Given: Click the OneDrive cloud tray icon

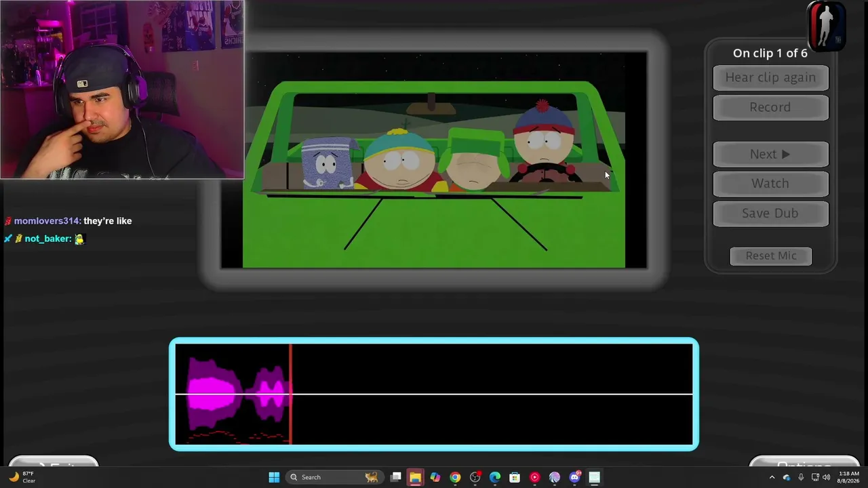Looking at the screenshot, I should point(787,477).
